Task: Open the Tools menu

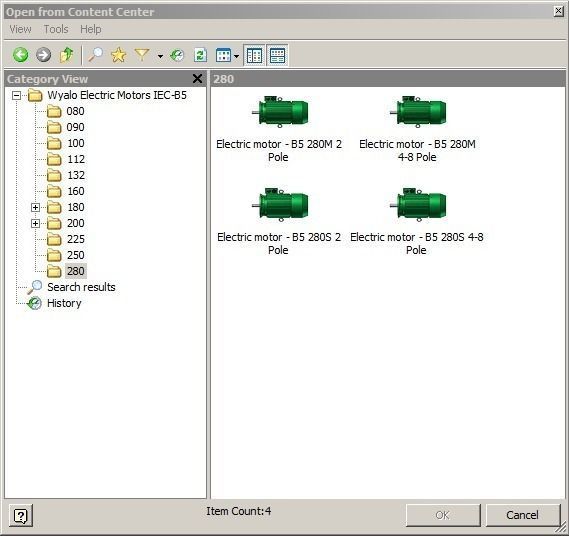Action: (x=56, y=29)
